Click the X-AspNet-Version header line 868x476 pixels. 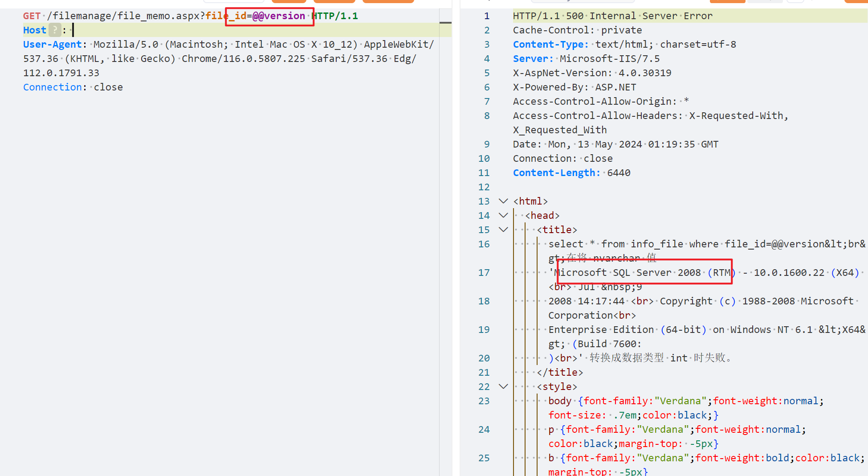(592, 73)
